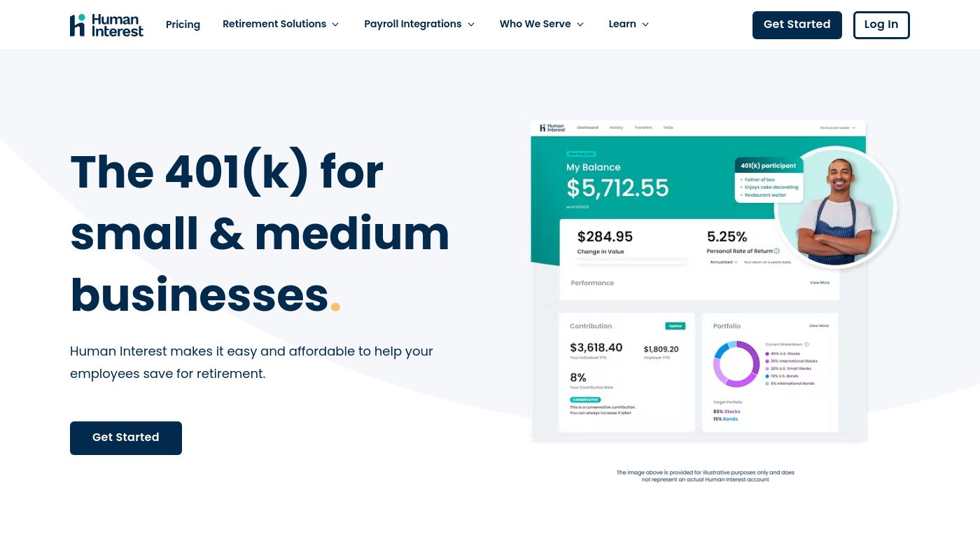Select the Dashboard tab in the dashboard illustration
980x560 pixels.
587,127
